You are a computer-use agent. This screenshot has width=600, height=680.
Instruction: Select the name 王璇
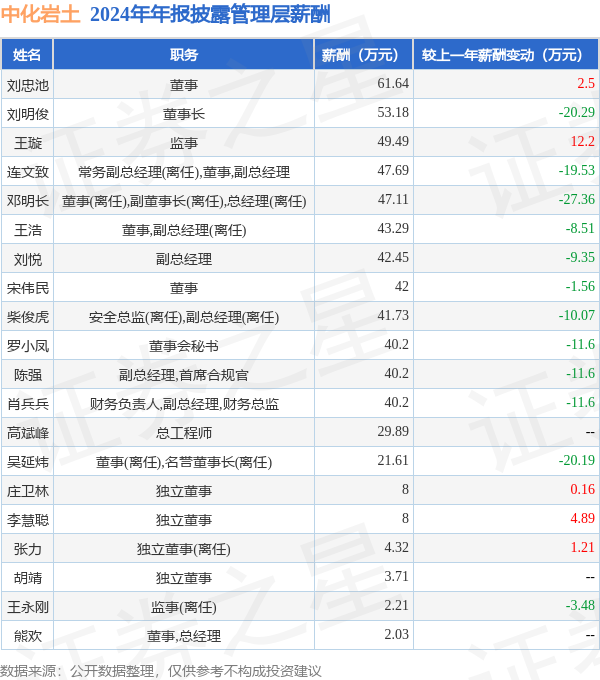(28, 143)
